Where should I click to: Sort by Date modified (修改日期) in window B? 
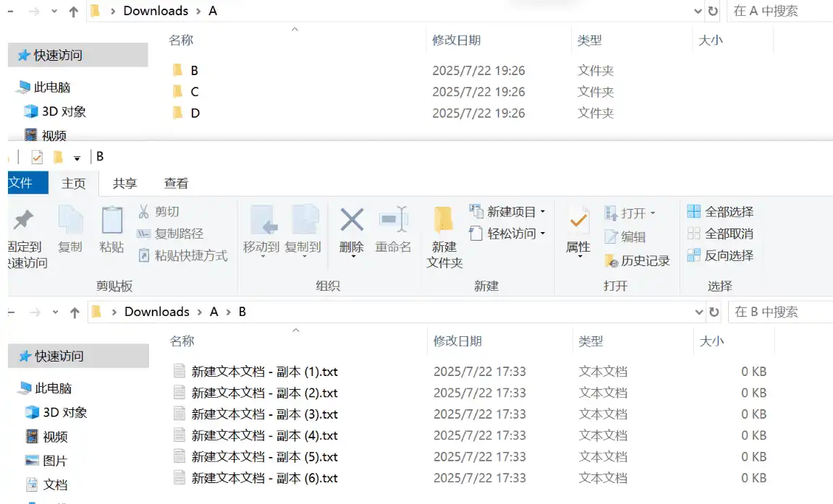[x=457, y=341]
